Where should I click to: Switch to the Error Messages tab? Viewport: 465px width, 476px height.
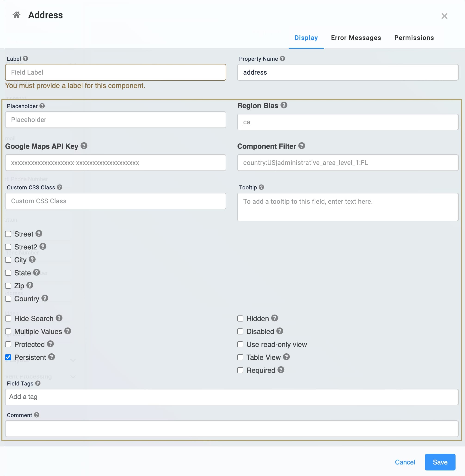(356, 38)
